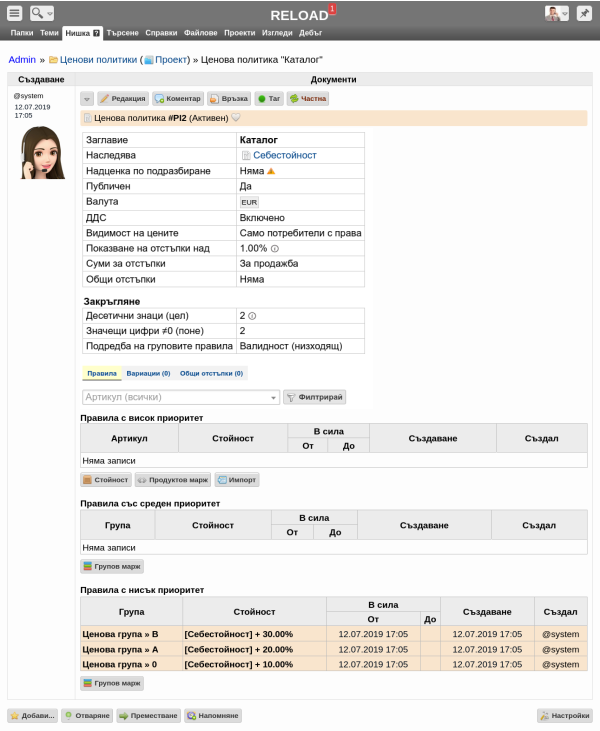The image size is (600, 731).
Task: Click the Частна button
Action: coord(308,99)
